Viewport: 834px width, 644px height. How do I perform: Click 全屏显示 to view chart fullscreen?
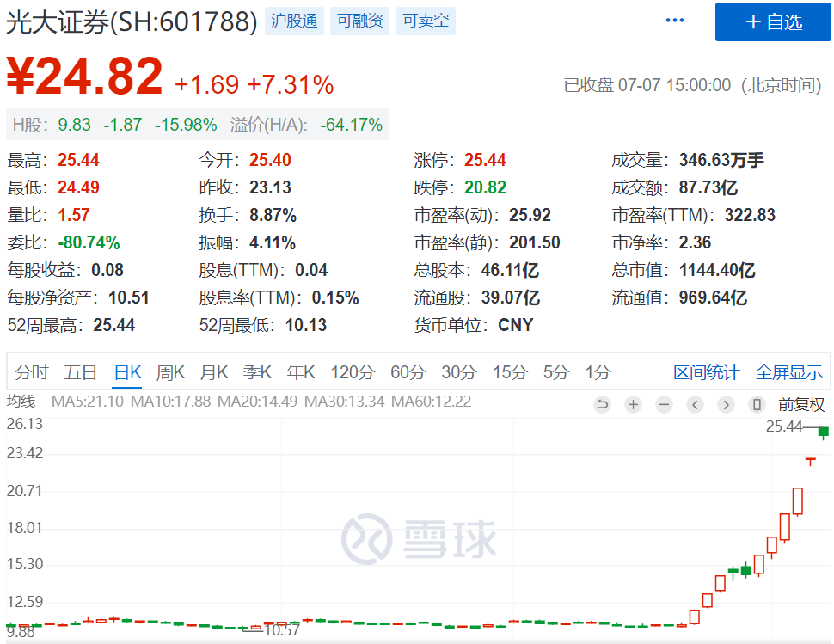coord(788,372)
